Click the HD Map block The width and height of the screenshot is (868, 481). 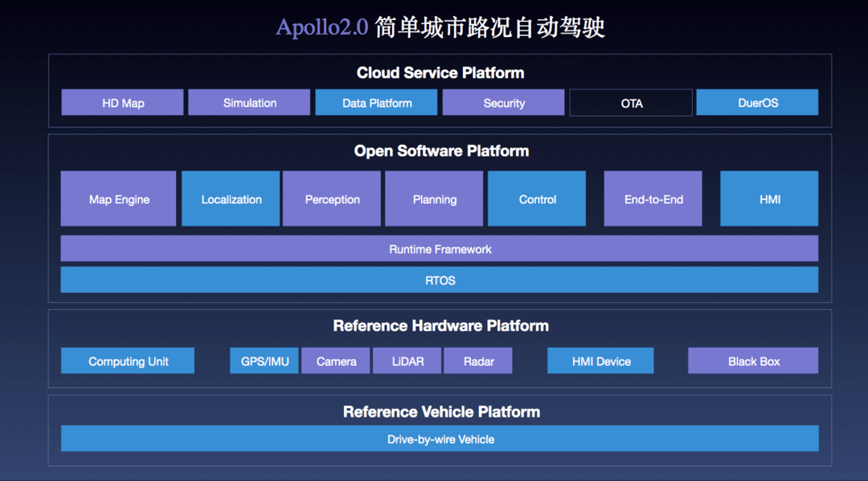click(122, 102)
